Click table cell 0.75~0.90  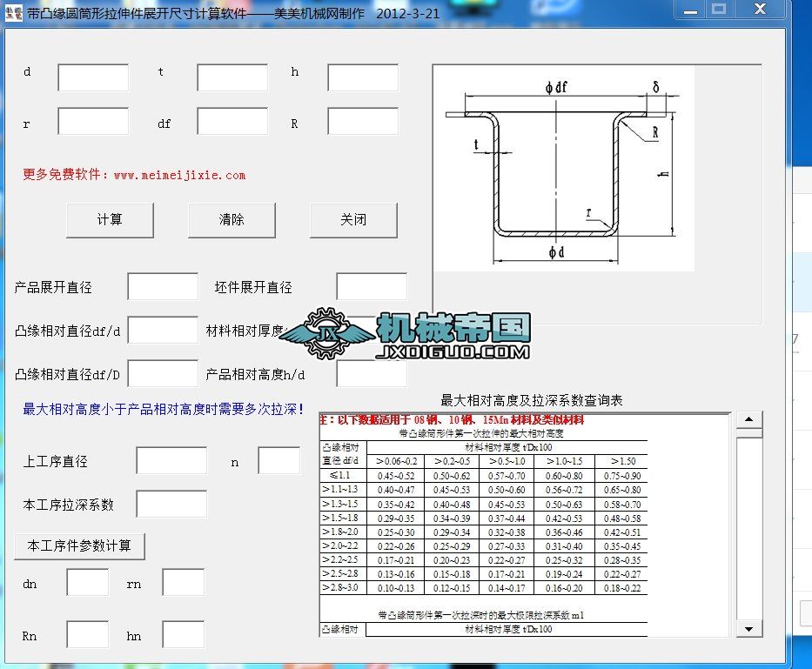click(622, 476)
